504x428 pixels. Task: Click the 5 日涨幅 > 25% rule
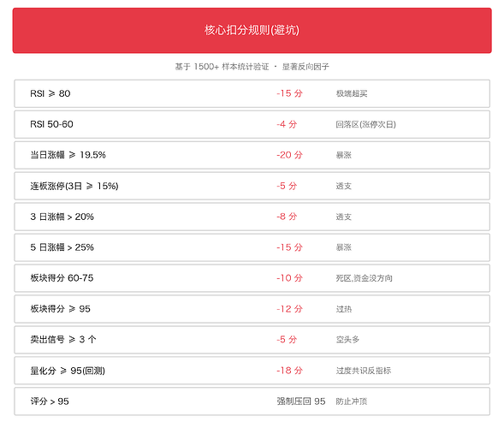point(252,247)
